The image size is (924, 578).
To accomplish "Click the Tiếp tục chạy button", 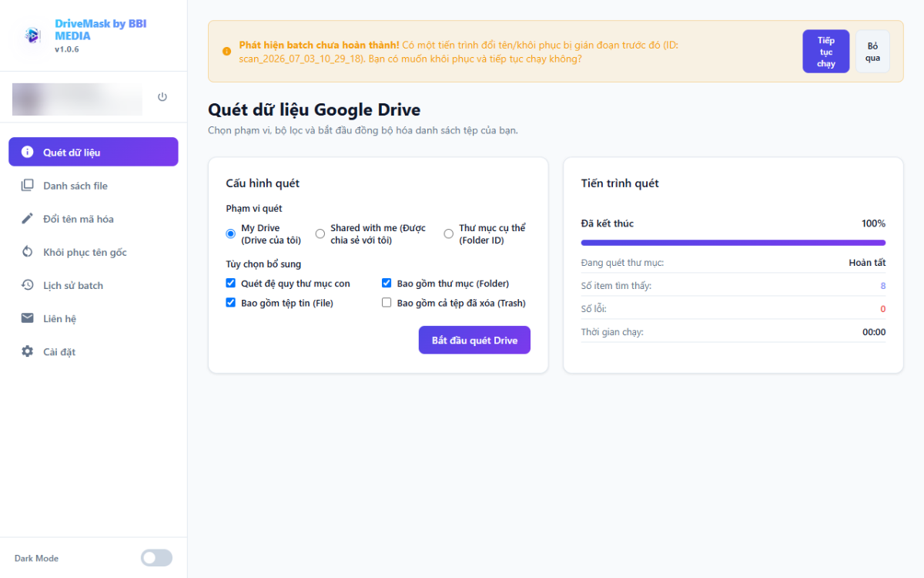I will coord(826,52).
